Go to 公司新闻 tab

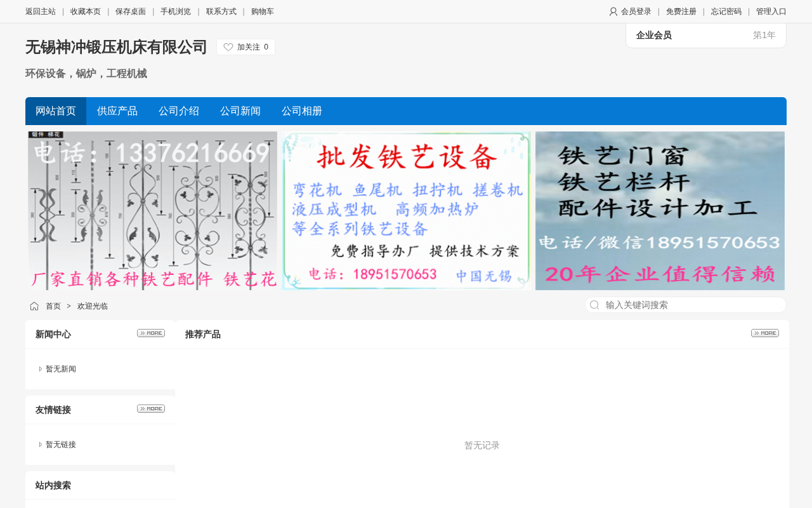click(x=240, y=111)
